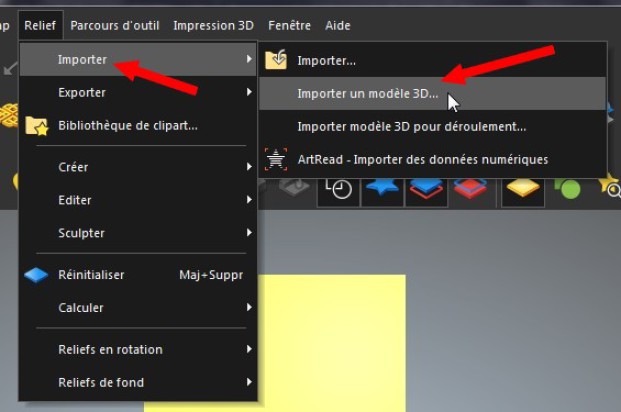Screen dimensions: 621x412
Task: Click the clipart library folder-star icon
Action: [36, 126]
